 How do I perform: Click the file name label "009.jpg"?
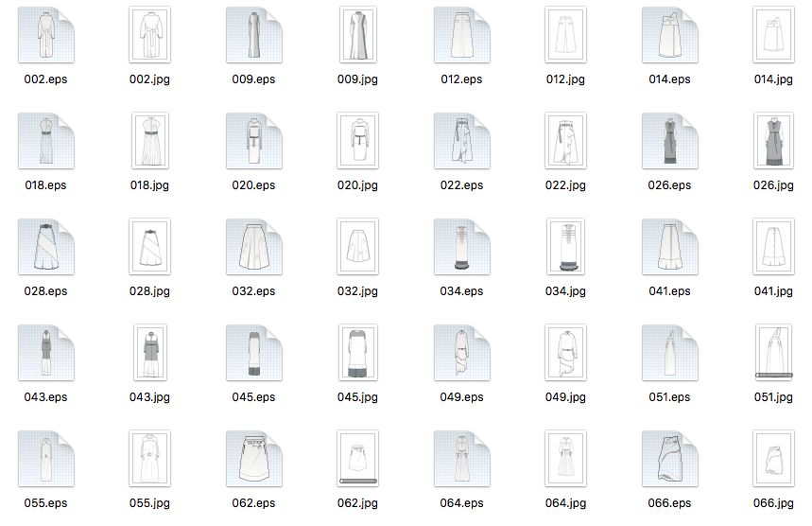[358, 79]
